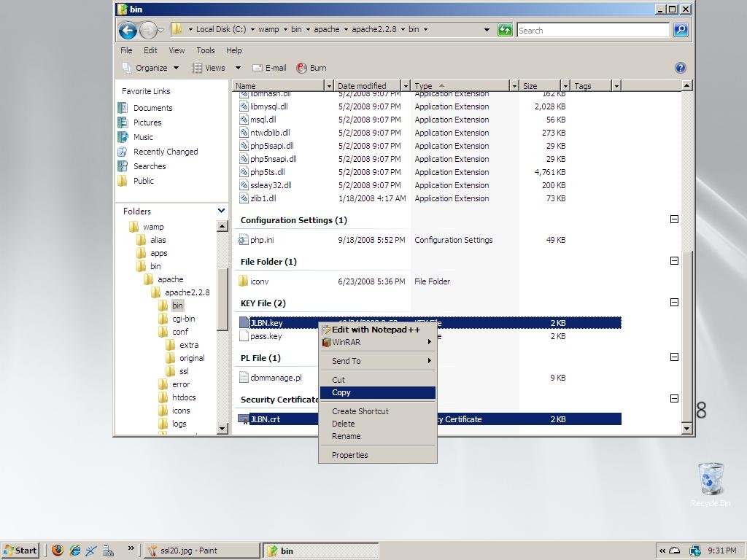Open the Help question mark icon

click(x=680, y=68)
